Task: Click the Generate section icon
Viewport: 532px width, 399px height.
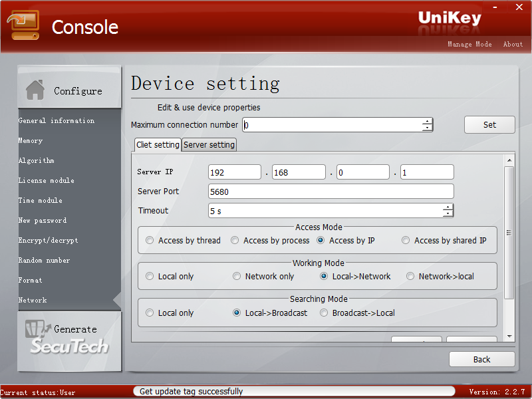Action: click(38, 329)
